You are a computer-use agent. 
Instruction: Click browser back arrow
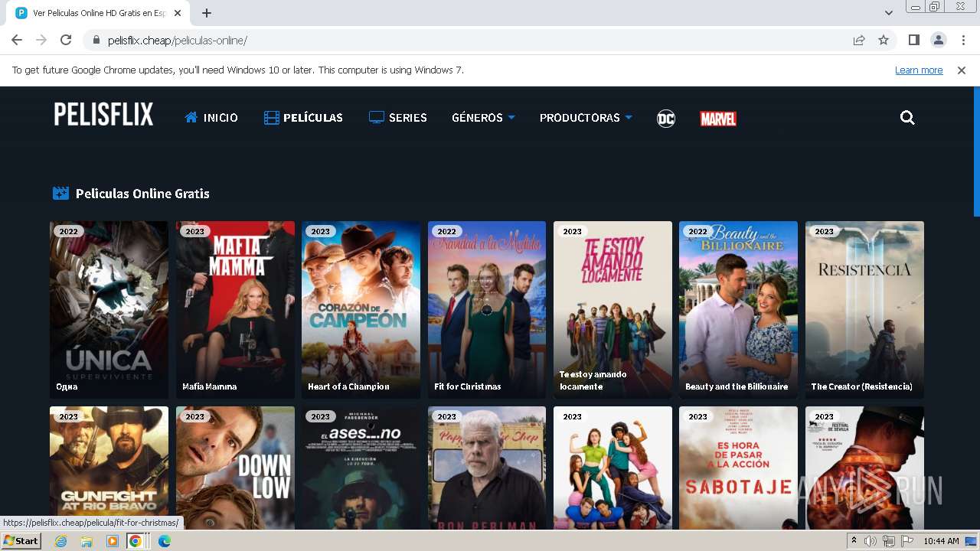coord(17,40)
